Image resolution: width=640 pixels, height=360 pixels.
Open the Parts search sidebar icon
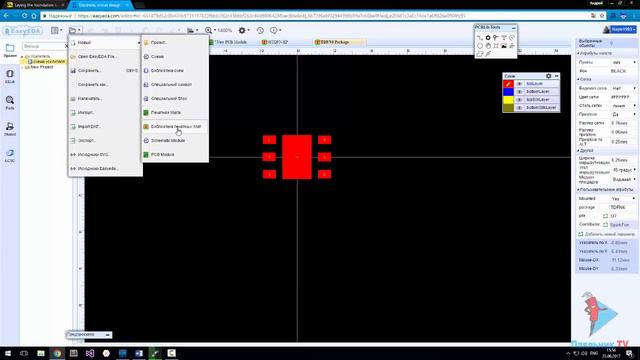pyautogui.click(x=10, y=103)
